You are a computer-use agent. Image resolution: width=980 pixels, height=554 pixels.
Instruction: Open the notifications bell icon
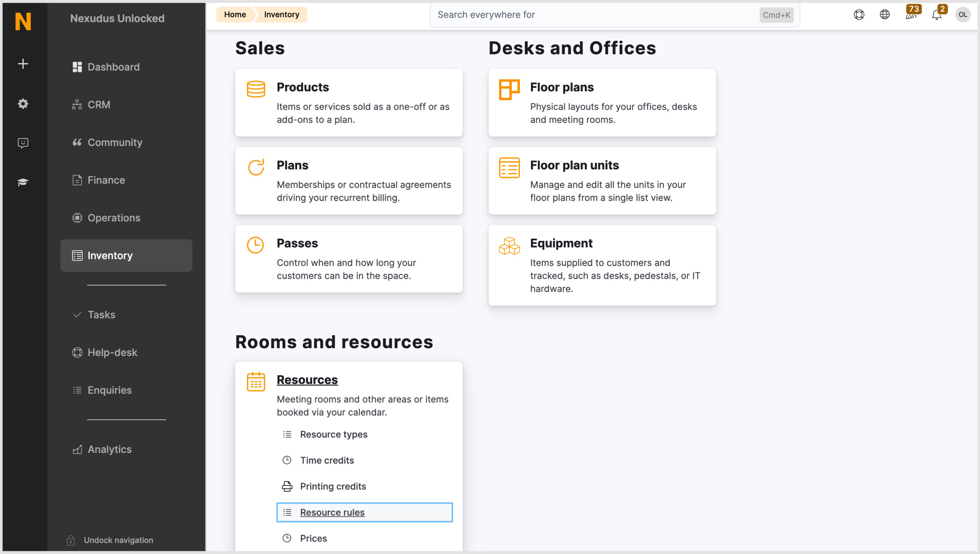tap(937, 15)
